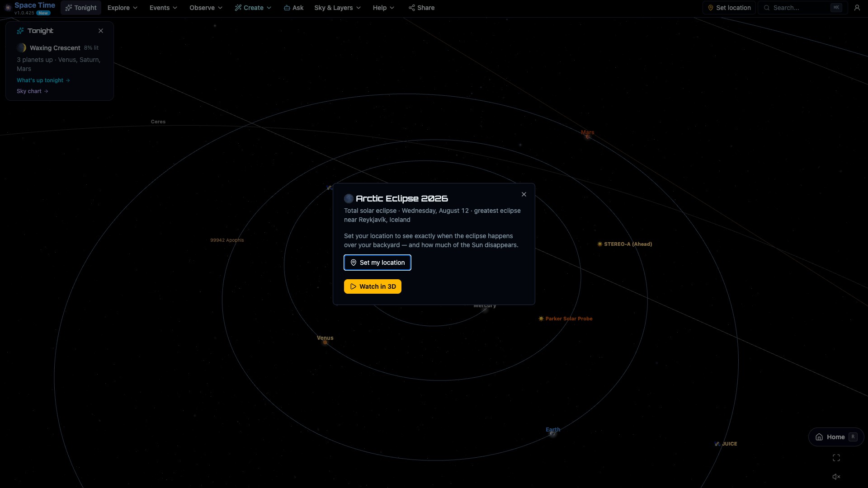Select the JUICE spacecraft marker
868x488 pixels.
click(717, 444)
